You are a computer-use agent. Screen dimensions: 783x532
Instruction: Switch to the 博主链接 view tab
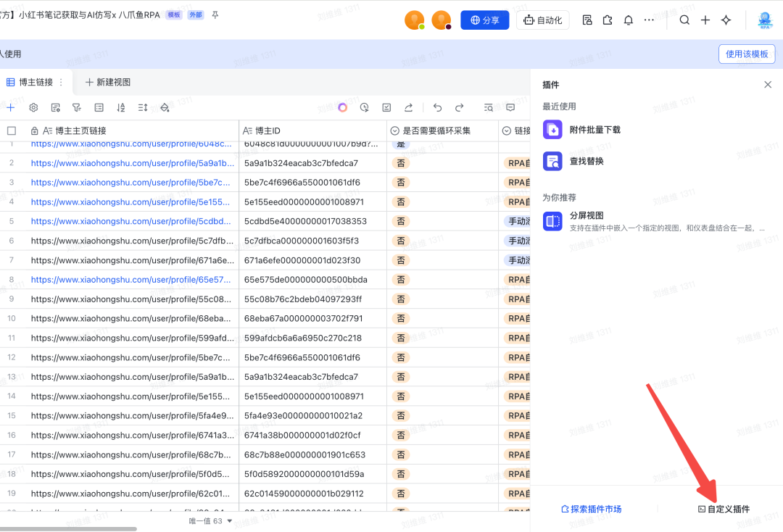[x=36, y=82]
